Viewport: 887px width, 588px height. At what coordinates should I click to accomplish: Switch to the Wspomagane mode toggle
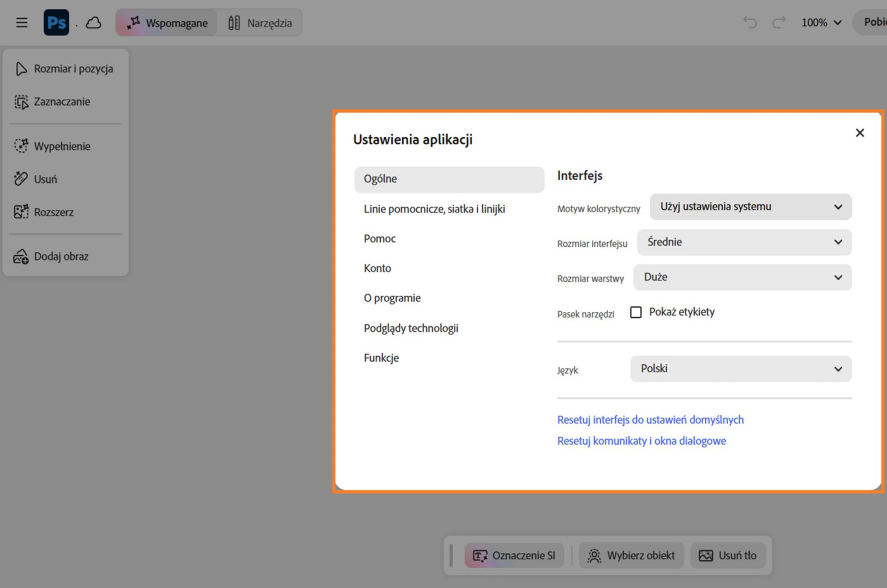coord(167,23)
